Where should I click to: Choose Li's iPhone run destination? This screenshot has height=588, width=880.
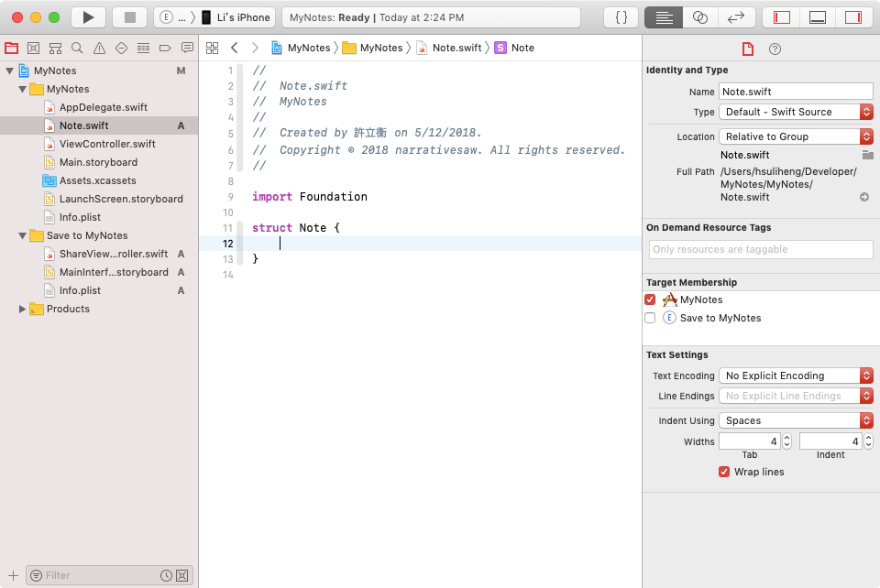(236, 17)
